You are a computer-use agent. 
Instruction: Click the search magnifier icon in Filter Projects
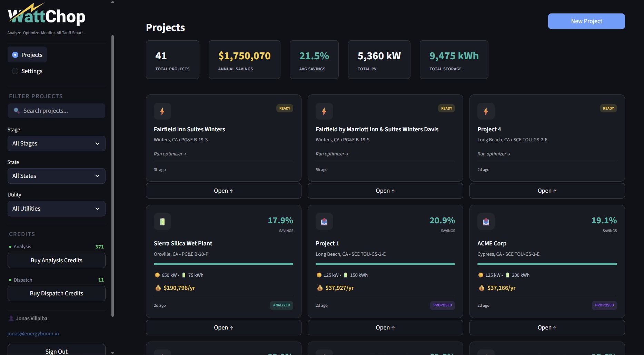click(16, 111)
